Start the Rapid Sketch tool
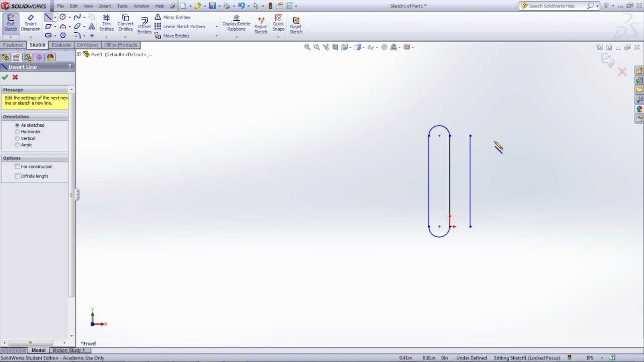The height and width of the screenshot is (362, 644). pyautogui.click(x=296, y=26)
